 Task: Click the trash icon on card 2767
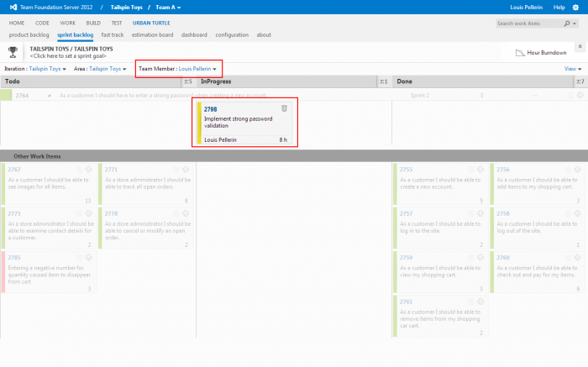(80, 170)
